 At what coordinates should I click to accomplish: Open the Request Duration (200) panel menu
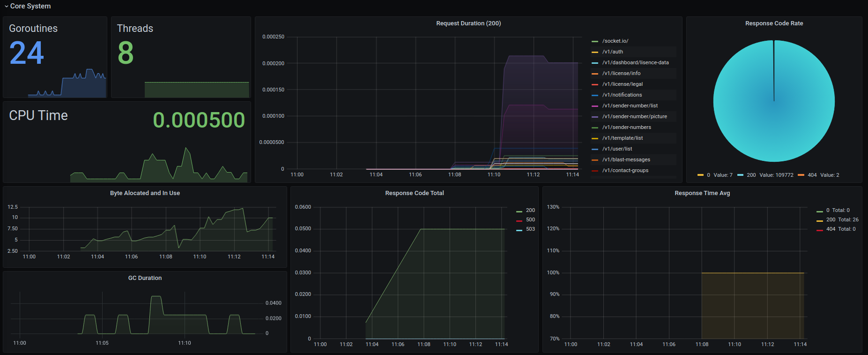point(468,23)
